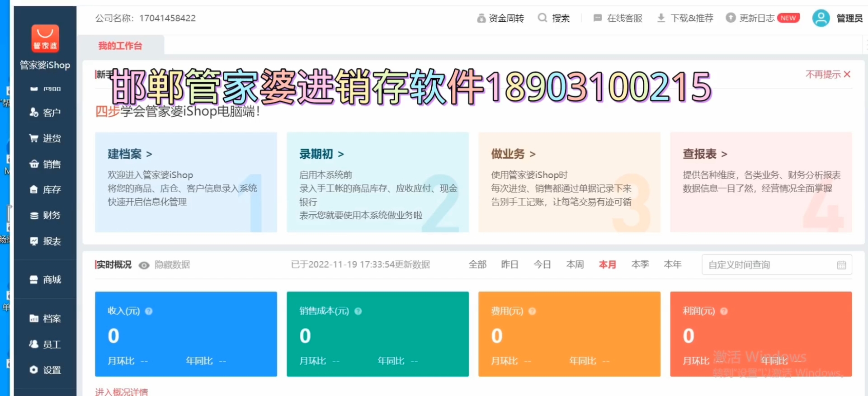868x396 pixels.
Task: Switch to 我的工作台 tab
Action: tap(120, 46)
